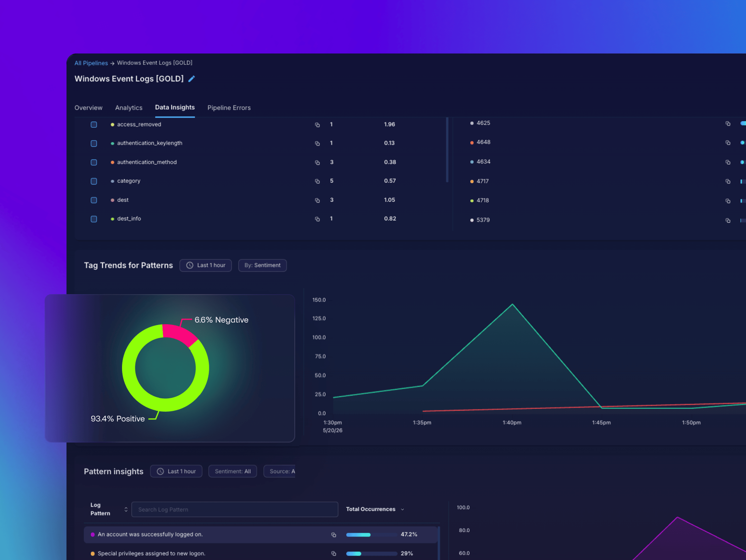Open Last 1 hour filter in Pattern insights

tap(176, 471)
